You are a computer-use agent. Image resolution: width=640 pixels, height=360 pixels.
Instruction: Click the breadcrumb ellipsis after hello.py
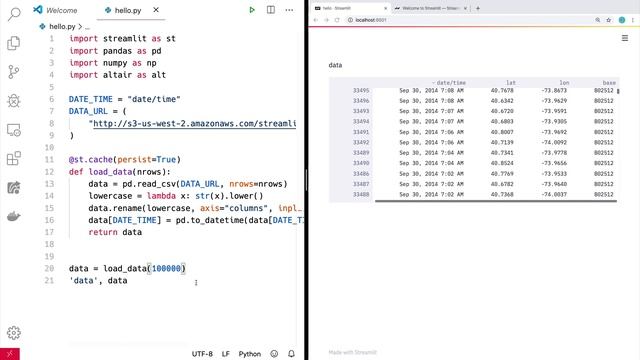(87, 27)
